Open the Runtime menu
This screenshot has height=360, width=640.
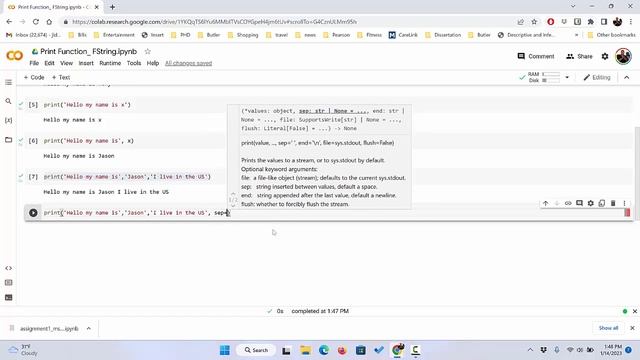click(110, 63)
